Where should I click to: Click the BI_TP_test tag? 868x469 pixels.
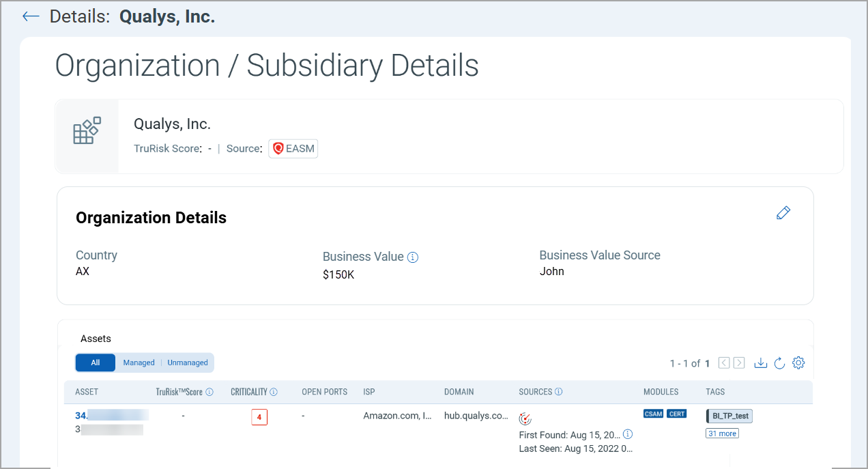pos(729,416)
